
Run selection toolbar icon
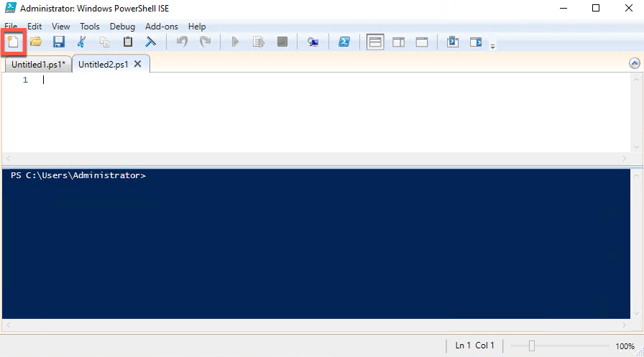258,42
